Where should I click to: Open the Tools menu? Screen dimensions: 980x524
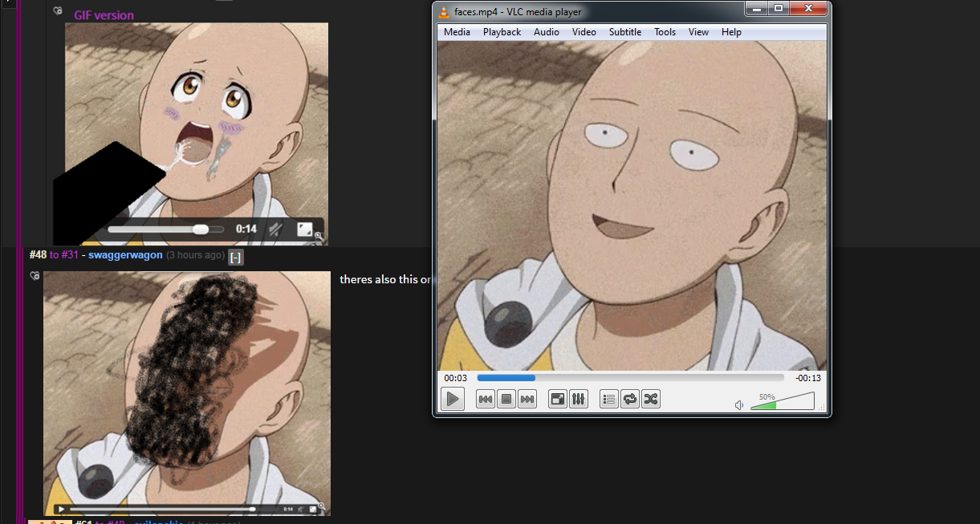pyautogui.click(x=665, y=32)
